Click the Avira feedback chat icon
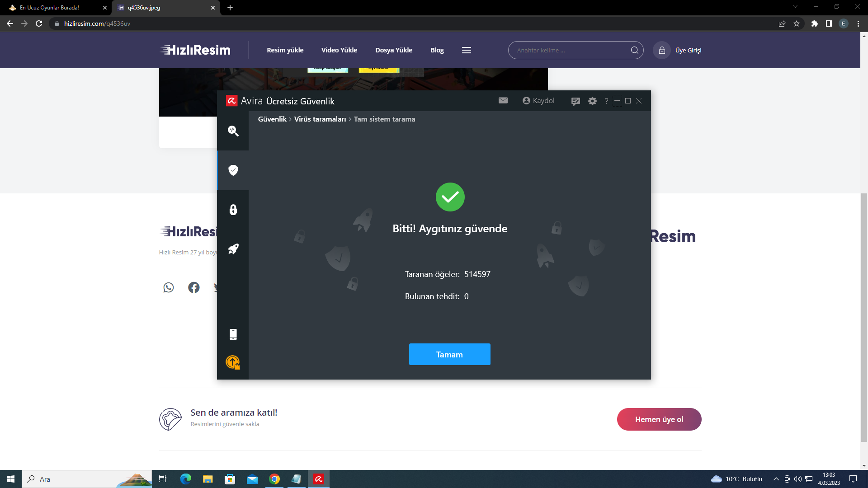The width and height of the screenshot is (868, 488). point(575,101)
